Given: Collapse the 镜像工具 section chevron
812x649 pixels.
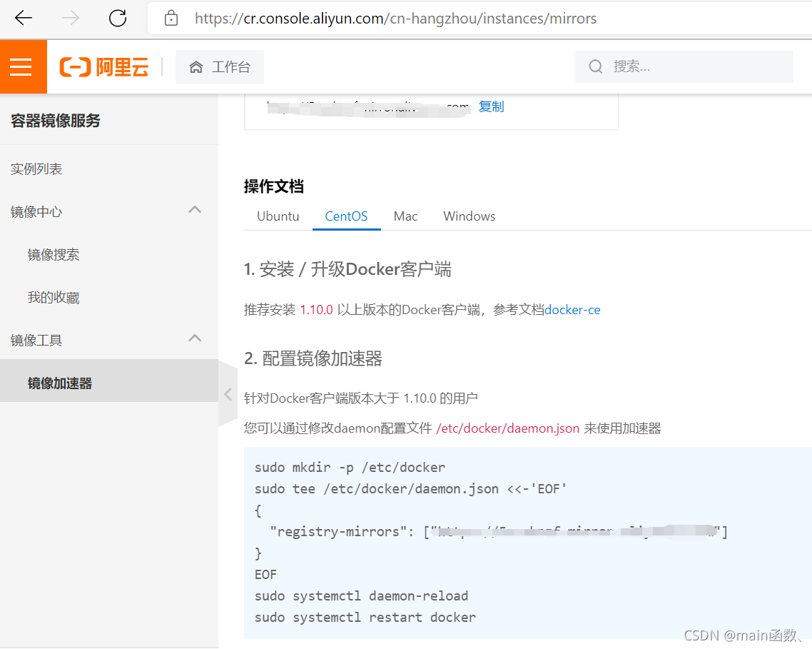Looking at the screenshot, I should (x=195, y=338).
